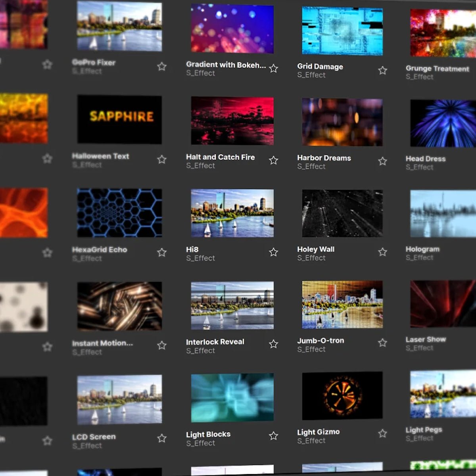476x476 pixels.
Task: Select the LCD Screen thumbnail
Action: coord(118,400)
